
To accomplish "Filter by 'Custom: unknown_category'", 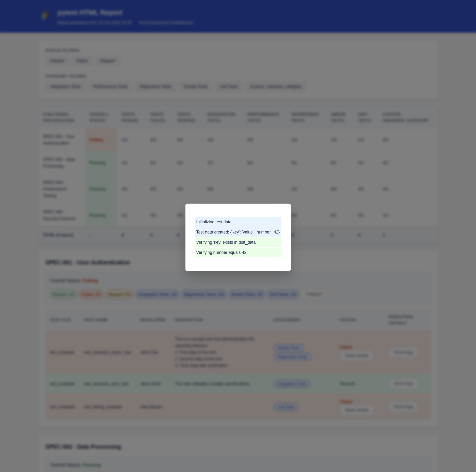I will (x=276, y=86).
